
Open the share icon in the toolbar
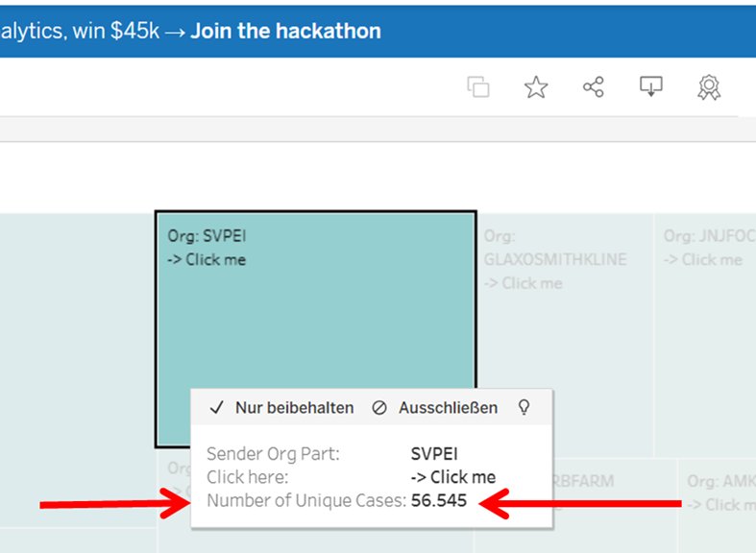[x=593, y=87]
